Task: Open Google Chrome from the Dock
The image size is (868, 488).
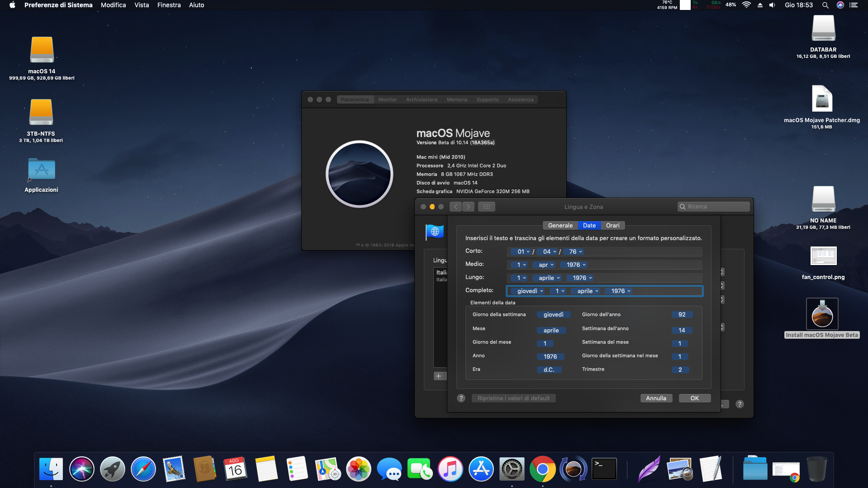Action: coord(542,469)
